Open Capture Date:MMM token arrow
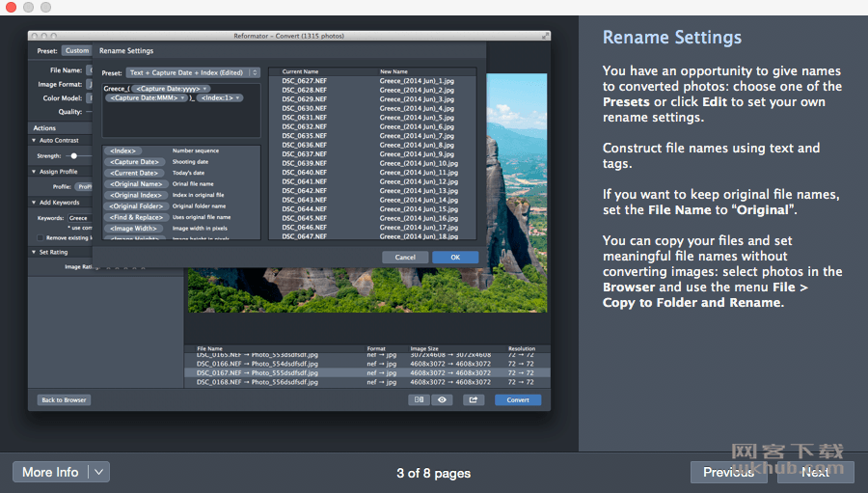 (182, 98)
